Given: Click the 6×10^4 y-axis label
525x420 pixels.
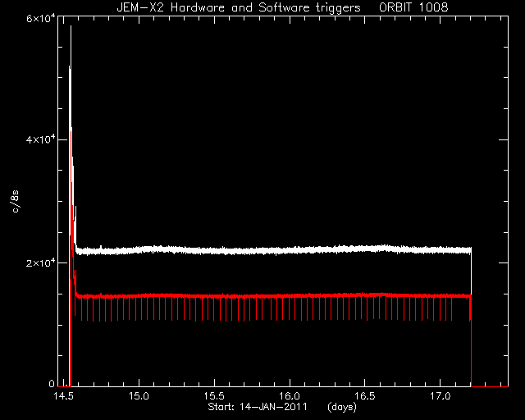Looking at the screenshot, I should point(40,18).
